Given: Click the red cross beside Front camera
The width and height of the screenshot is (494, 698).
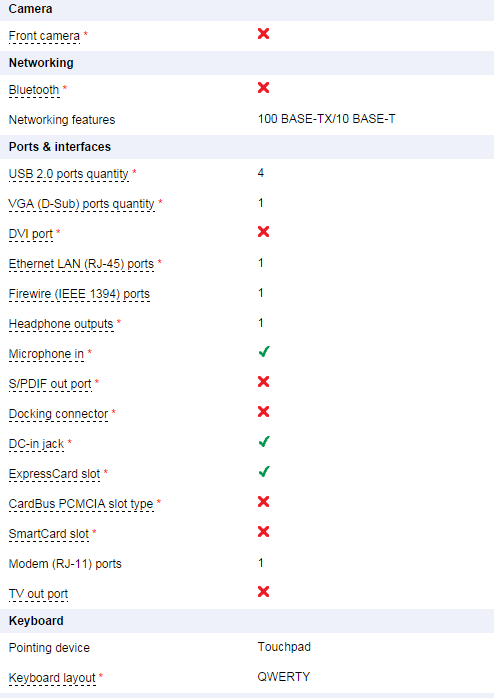Looking at the screenshot, I should coord(263,34).
